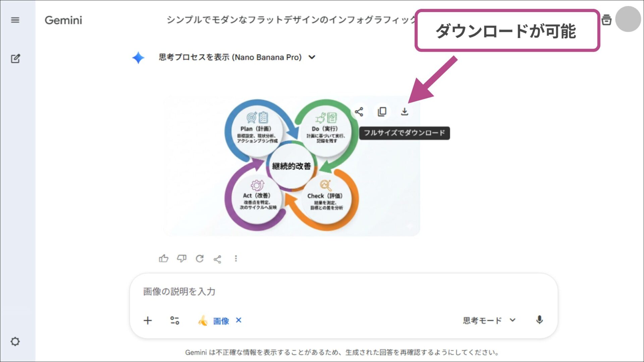This screenshot has height=362, width=644.
Task: Open settings gear in sidebar
Action: (x=15, y=342)
